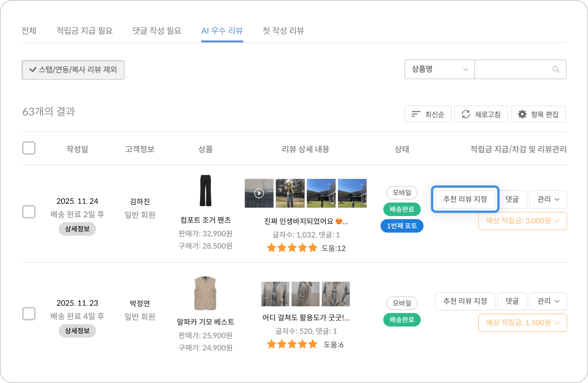Click the search magnifier icon
588x383 pixels.
[555, 69]
